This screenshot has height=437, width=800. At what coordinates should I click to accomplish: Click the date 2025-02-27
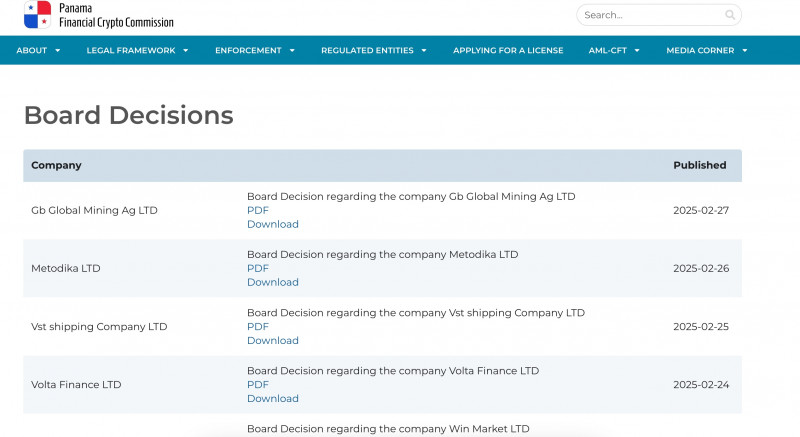(701, 210)
